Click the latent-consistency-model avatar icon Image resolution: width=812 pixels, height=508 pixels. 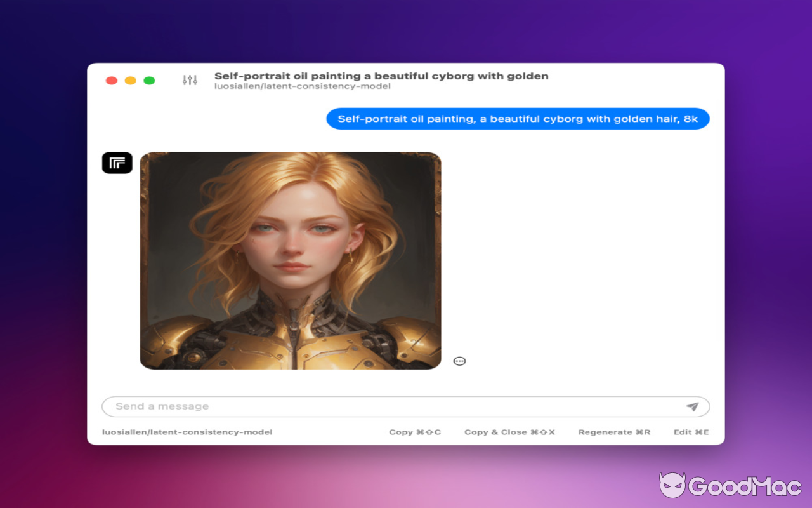click(117, 163)
